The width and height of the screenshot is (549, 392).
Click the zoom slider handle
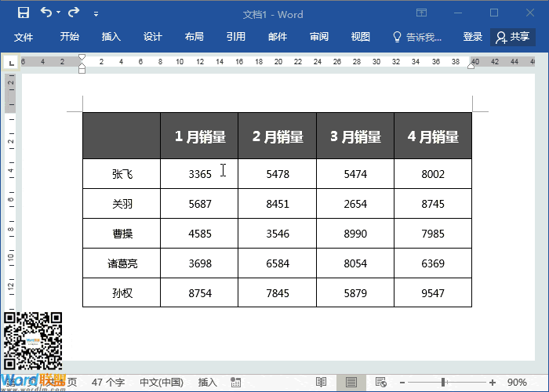[443, 382]
